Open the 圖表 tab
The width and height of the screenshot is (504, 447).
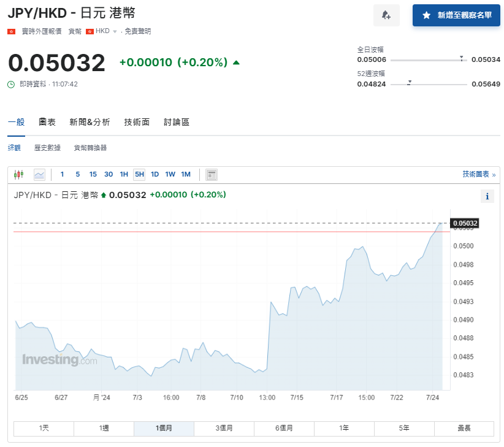[x=47, y=122]
